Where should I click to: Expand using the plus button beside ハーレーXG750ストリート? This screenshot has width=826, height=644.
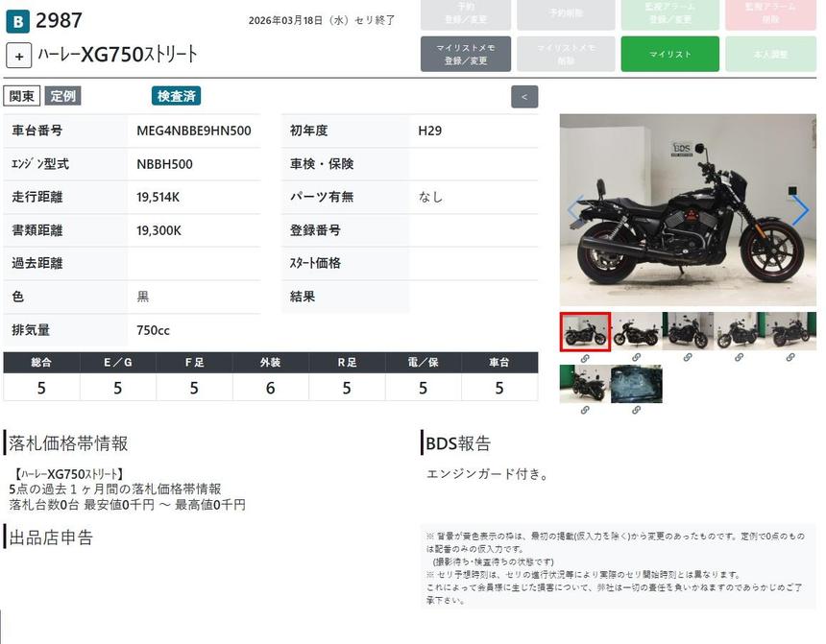click(x=18, y=56)
